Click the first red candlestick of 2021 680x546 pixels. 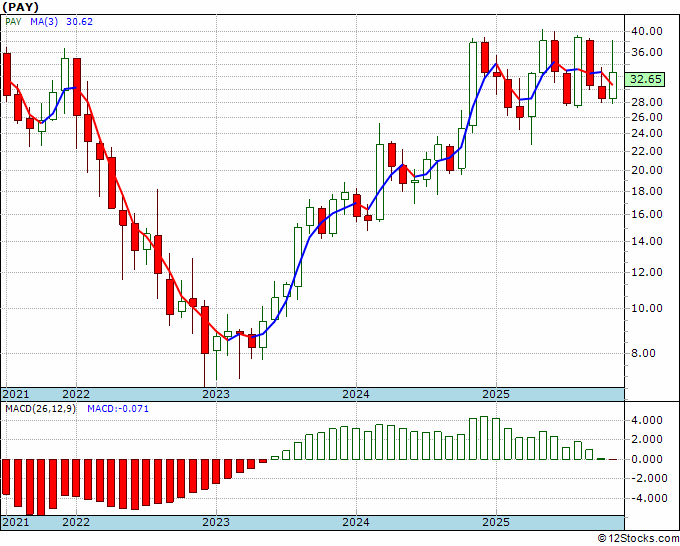[x=7, y=74]
